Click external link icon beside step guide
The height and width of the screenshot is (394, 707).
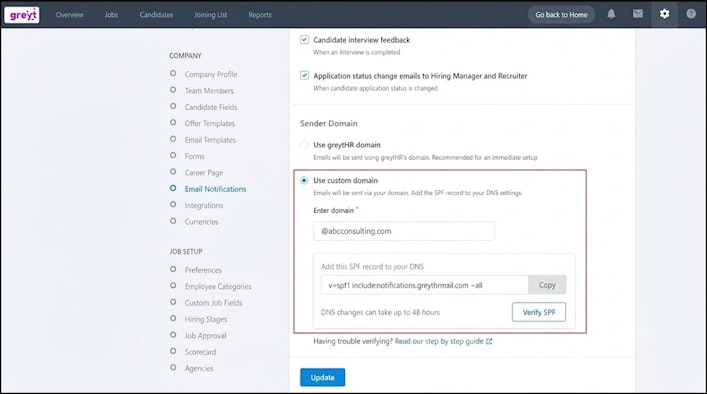tap(489, 341)
